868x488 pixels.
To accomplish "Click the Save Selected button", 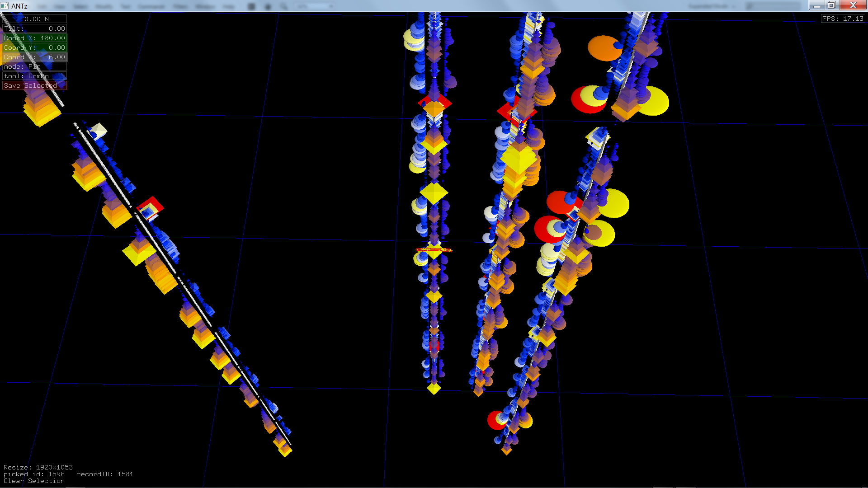I will 34,85.
